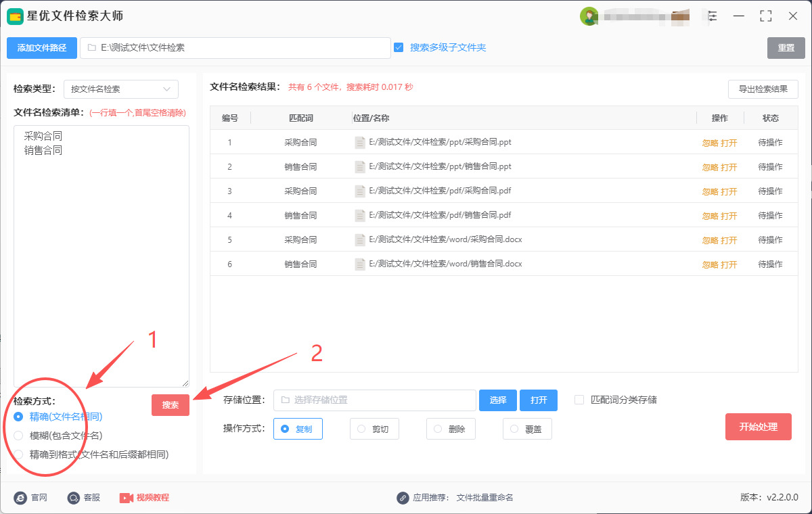Click 开始处理 button
This screenshot has width=812, height=514.
[x=759, y=427]
